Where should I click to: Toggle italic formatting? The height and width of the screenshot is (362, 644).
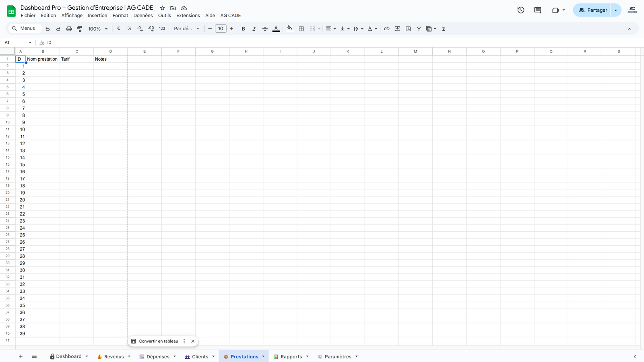(254, 29)
